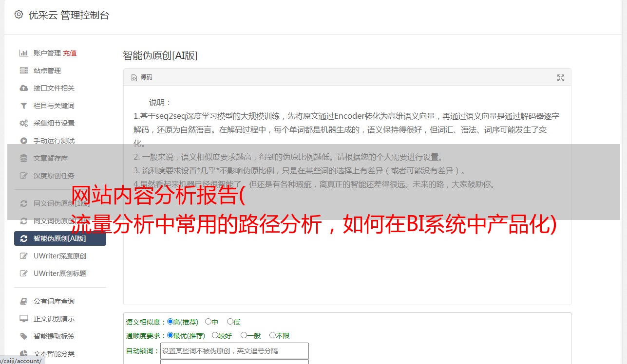Click the gear icon beside 优采云 管理控制台
Image resolution: width=627 pixels, height=364 pixels.
(19, 15)
